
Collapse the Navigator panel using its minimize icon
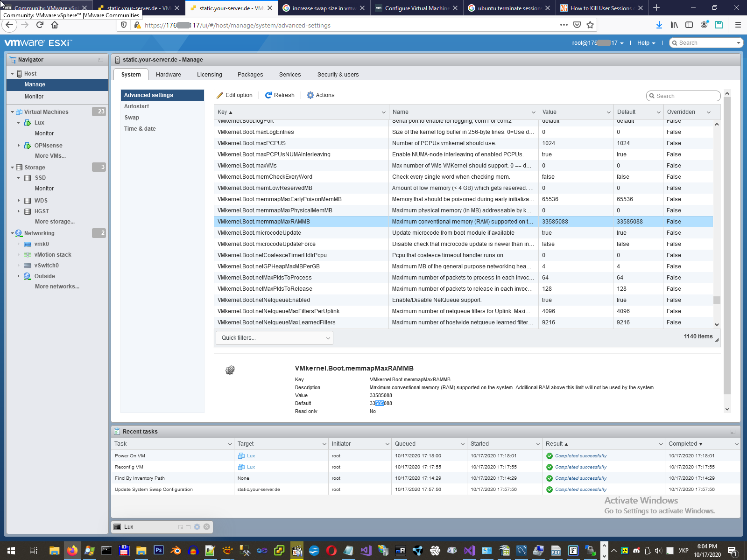point(101,60)
